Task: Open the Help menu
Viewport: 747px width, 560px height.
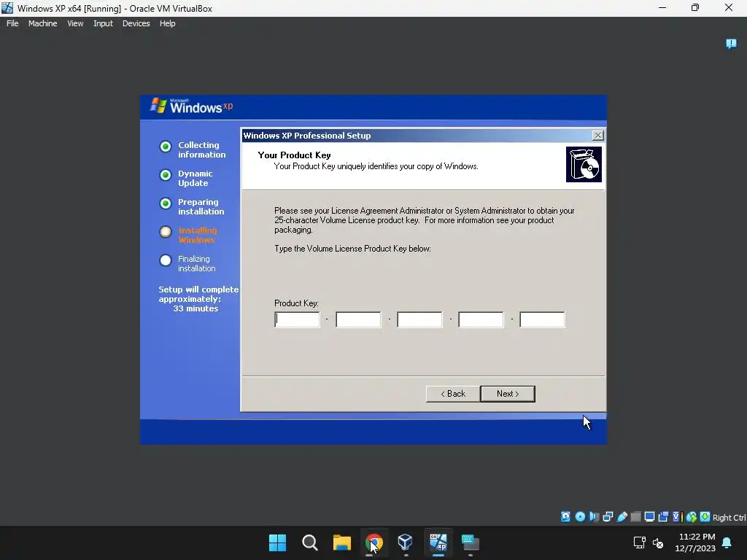Action: [x=167, y=23]
